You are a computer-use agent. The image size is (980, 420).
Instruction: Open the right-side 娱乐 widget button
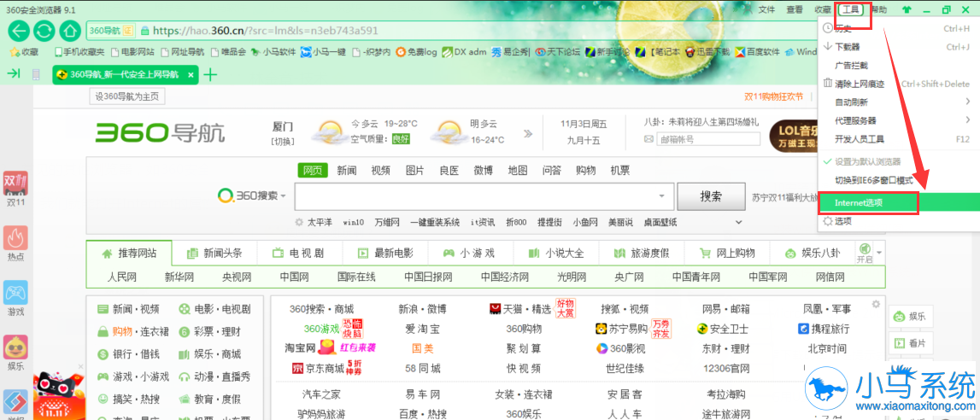coord(910,317)
